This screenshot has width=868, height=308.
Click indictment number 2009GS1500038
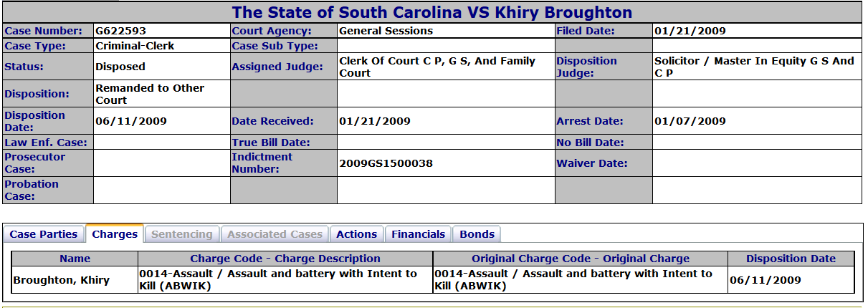coord(386,163)
